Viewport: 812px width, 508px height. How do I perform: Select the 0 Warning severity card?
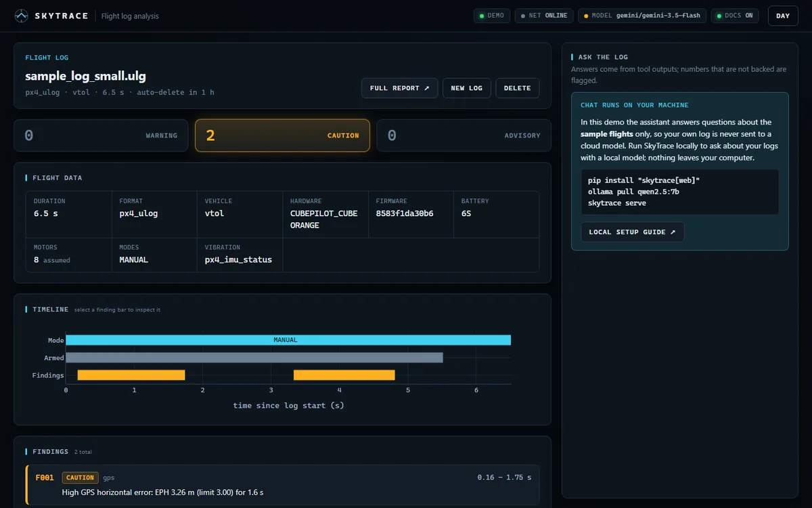click(101, 135)
